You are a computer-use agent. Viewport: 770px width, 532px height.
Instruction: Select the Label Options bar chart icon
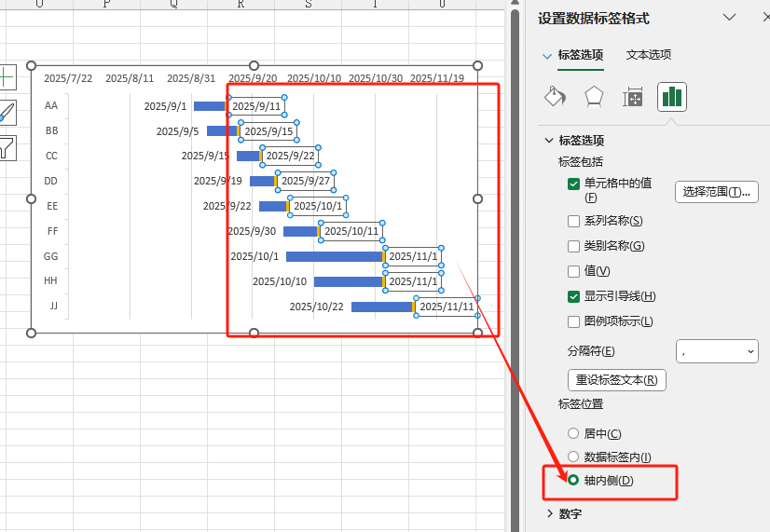(x=672, y=97)
